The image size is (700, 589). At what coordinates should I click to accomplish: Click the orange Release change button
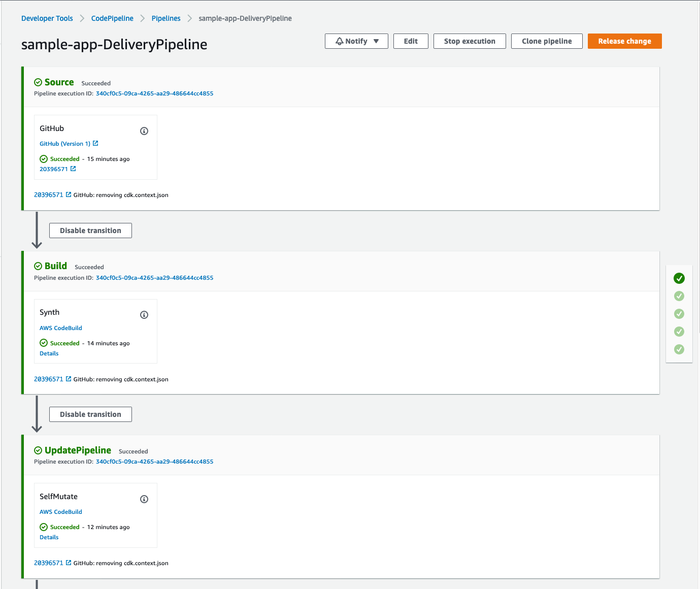[624, 41]
